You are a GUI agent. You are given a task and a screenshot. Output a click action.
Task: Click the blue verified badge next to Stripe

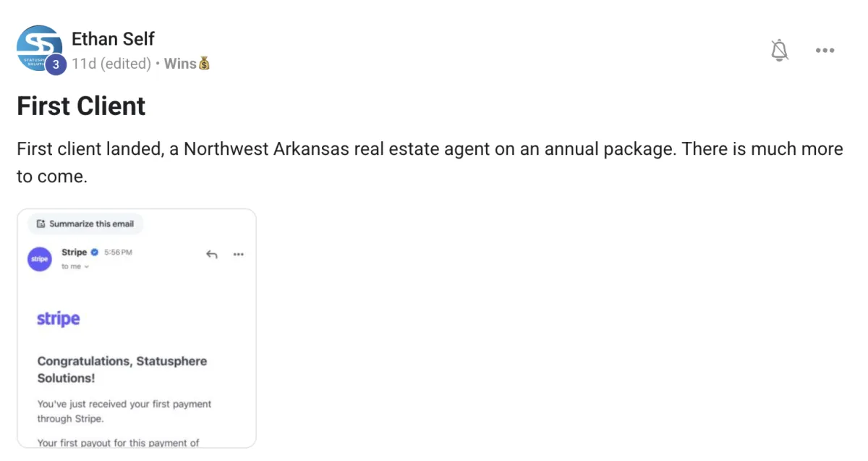[95, 253]
